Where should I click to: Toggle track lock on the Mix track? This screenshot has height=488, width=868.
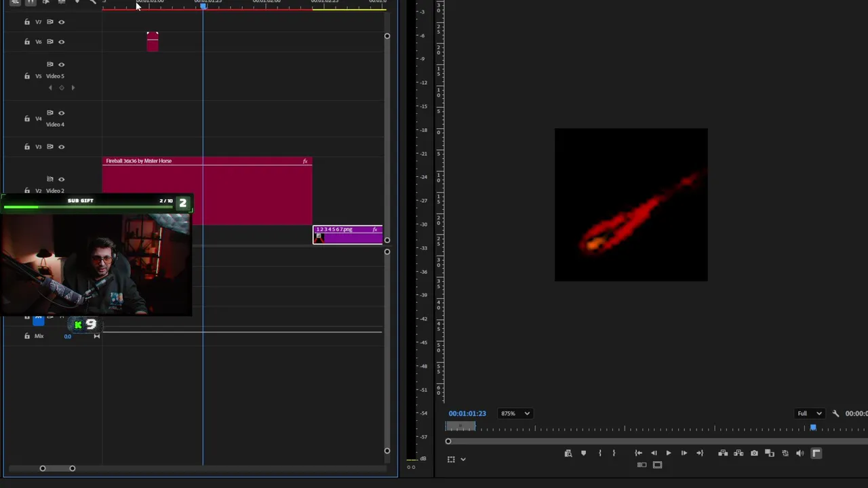click(27, 336)
